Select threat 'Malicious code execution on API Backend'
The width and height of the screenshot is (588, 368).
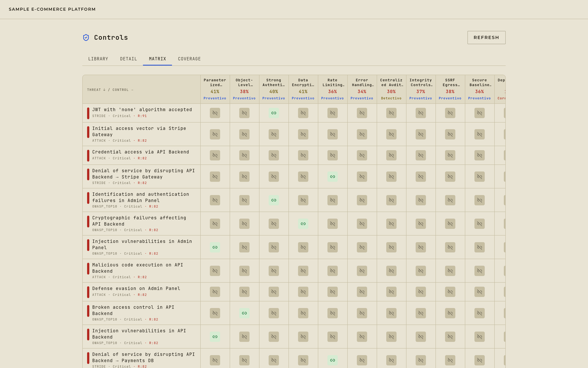141,271
